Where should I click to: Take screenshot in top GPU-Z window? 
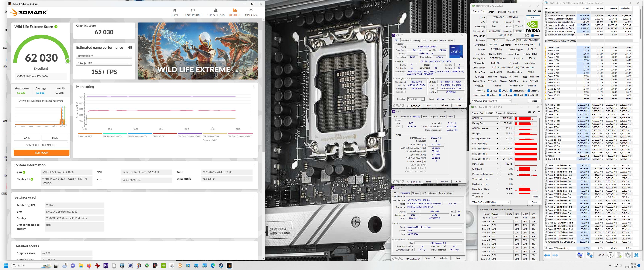point(529,11)
